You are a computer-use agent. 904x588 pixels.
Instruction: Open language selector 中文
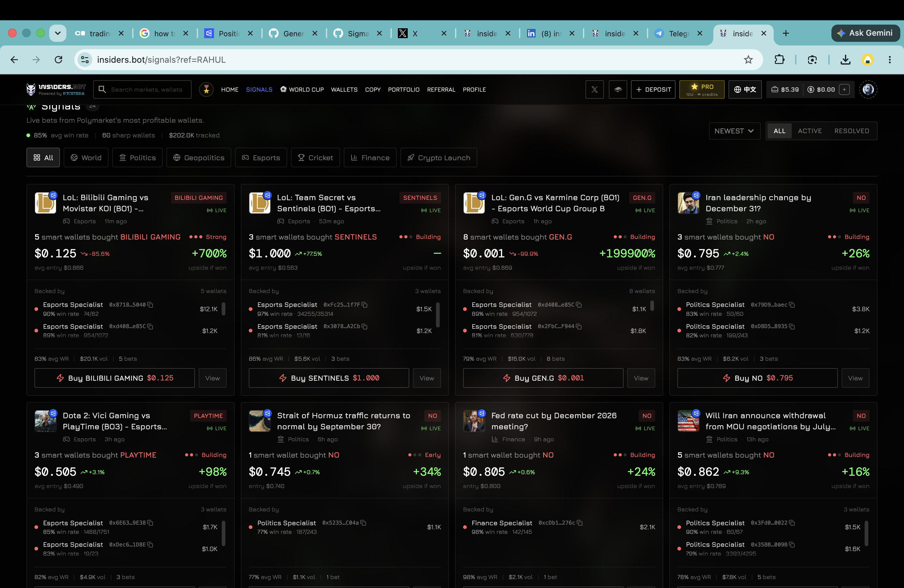745,89
